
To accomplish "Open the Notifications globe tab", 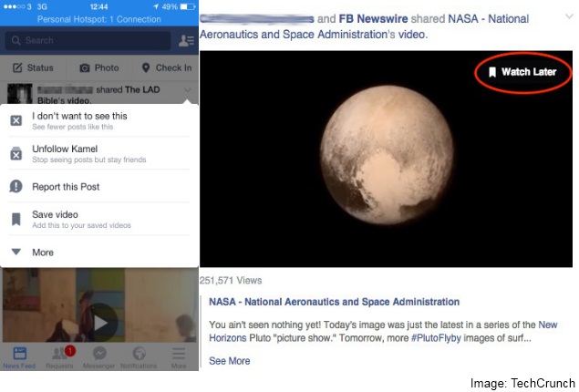I will [x=139, y=357].
